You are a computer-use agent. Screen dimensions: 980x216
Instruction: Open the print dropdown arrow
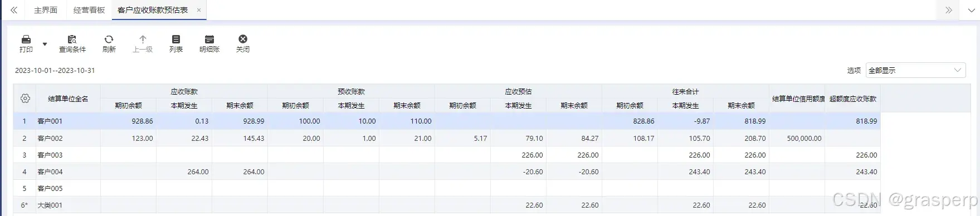click(45, 44)
